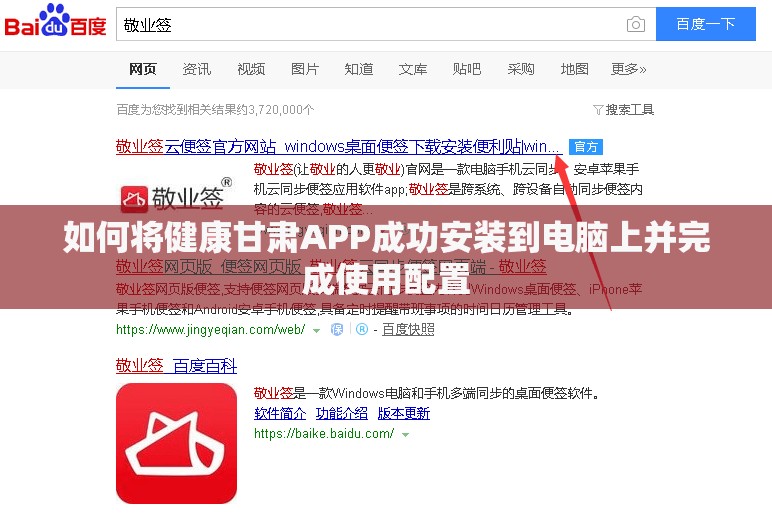Open camera image search icon

[636, 24]
